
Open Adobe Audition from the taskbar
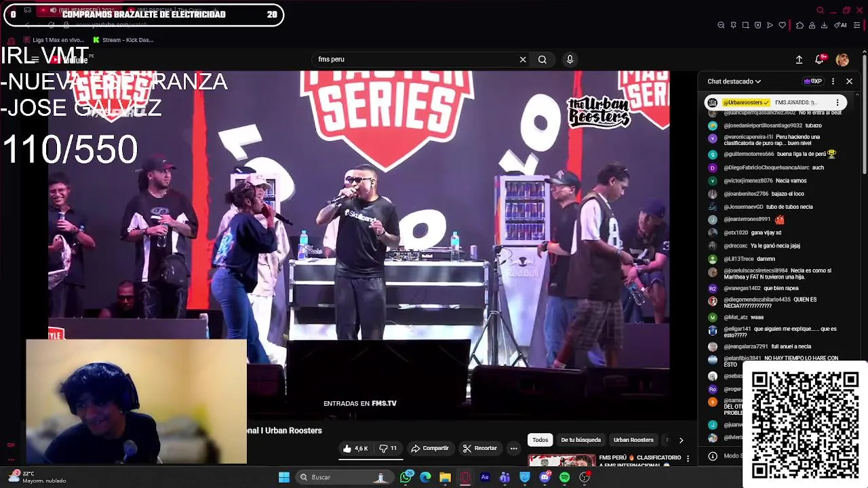[485, 477]
